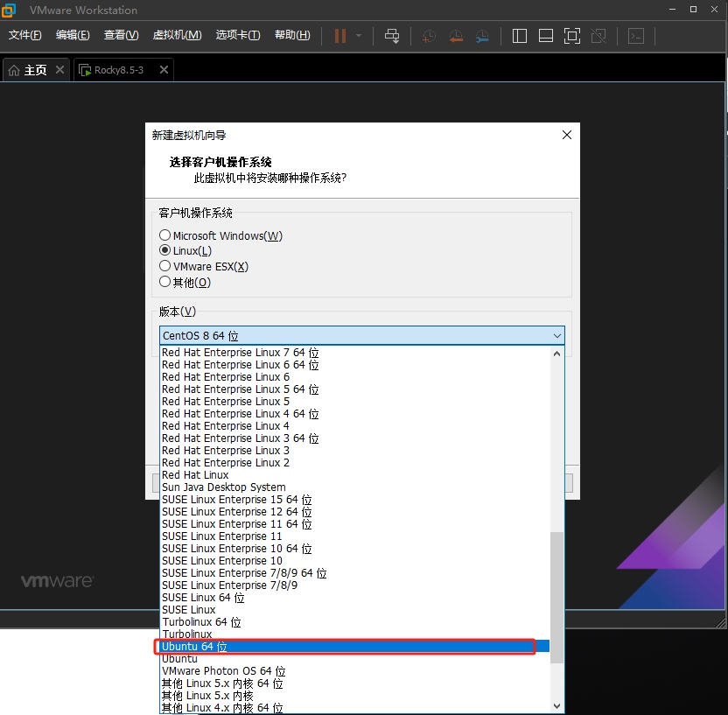Open the 文件(F) menu
The image size is (728, 715).
click(x=25, y=35)
